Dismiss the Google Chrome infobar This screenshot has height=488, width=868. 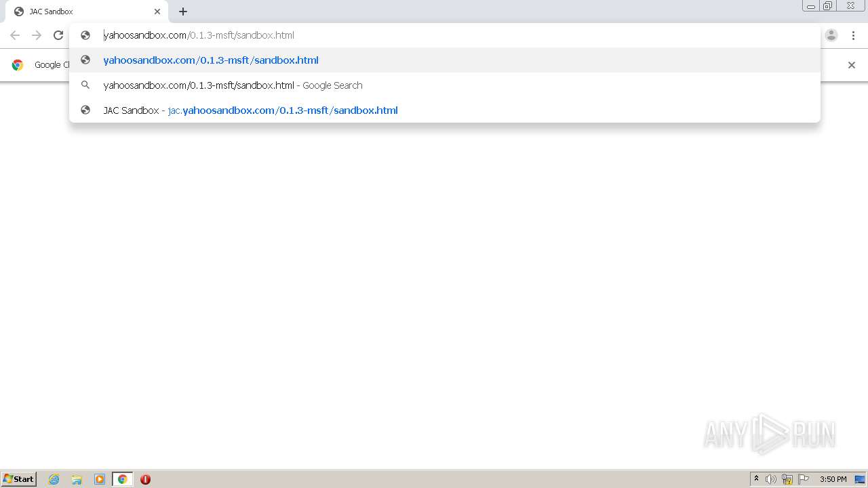click(x=852, y=65)
